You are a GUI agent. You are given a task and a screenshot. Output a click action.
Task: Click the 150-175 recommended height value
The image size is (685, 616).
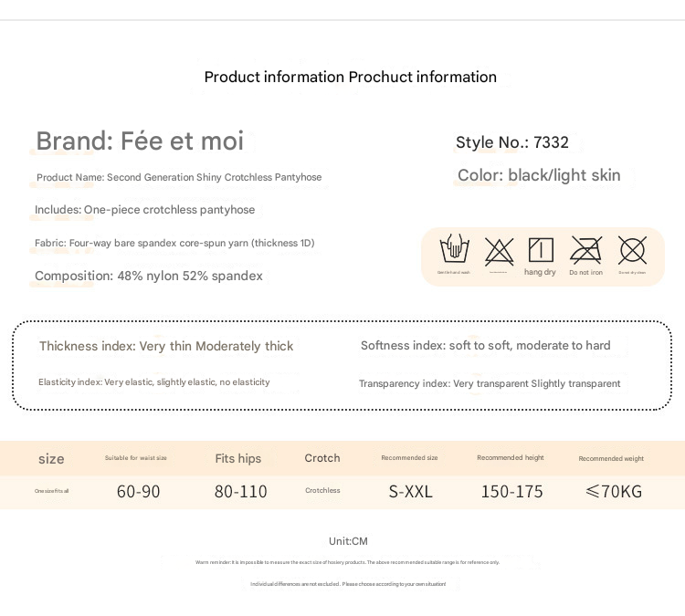tap(512, 491)
